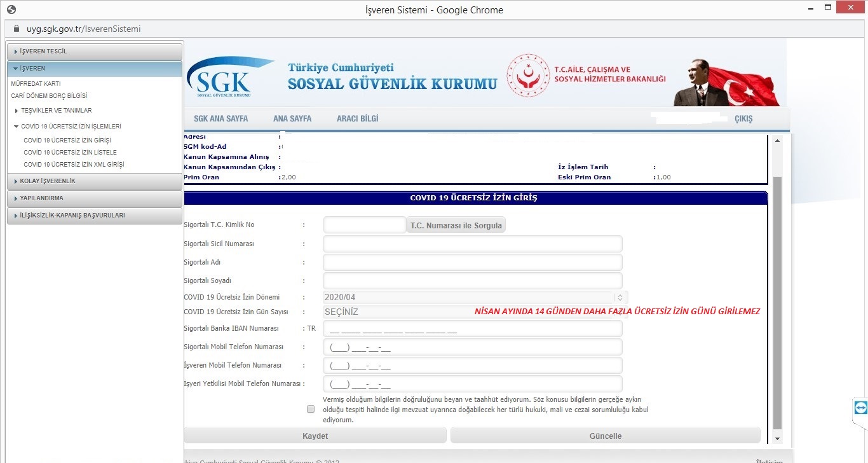The image size is (868, 463).
Task: Click the scroll down arrow of form panel
Action: click(x=776, y=438)
